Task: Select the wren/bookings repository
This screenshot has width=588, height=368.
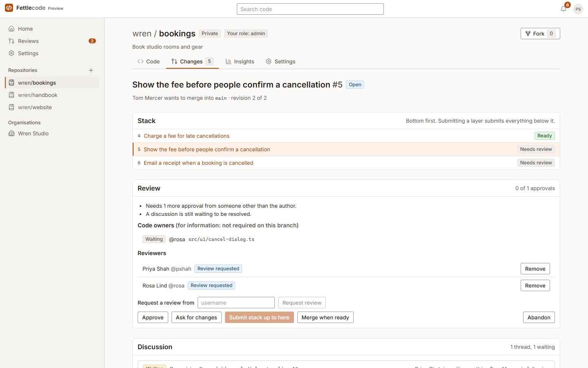Action: coord(52,83)
